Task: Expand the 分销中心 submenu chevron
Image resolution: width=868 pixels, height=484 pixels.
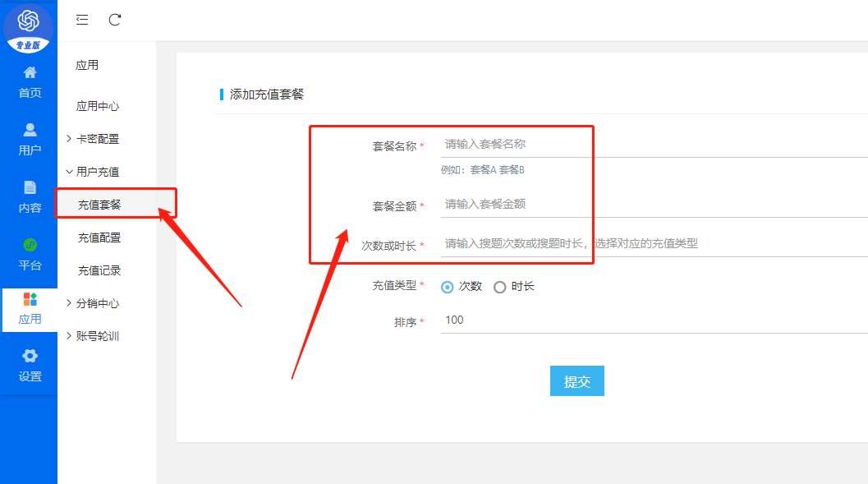Action: coord(69,303)
